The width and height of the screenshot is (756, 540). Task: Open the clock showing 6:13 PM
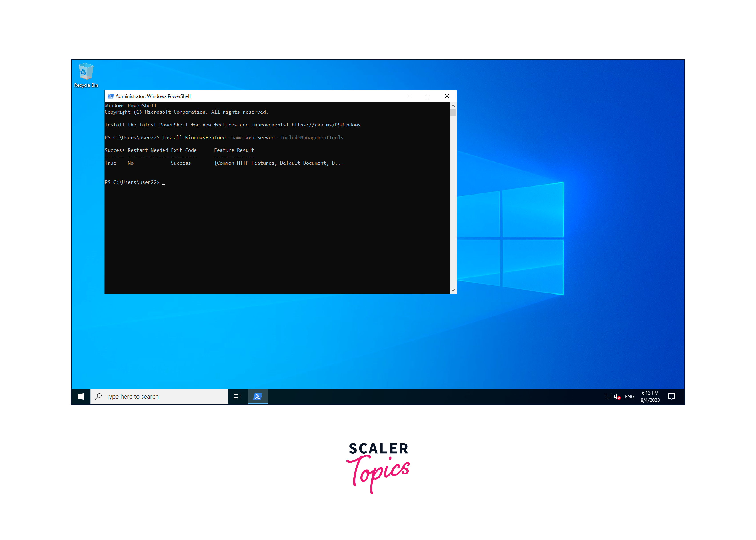coord(650,393)
